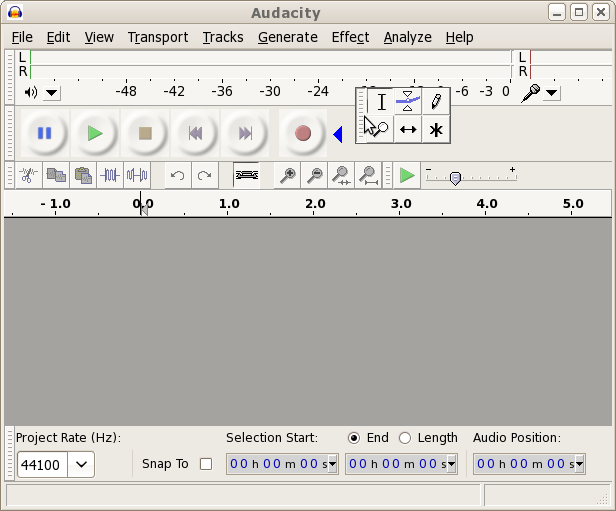This screenshot has width=616, height=511.
Task: Select the End radio button
Action: (354, 438)
